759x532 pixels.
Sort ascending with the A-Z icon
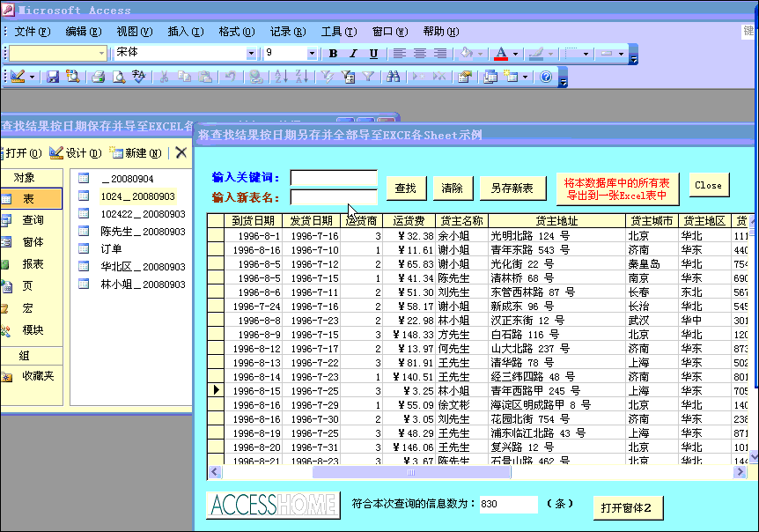[280, 77]
